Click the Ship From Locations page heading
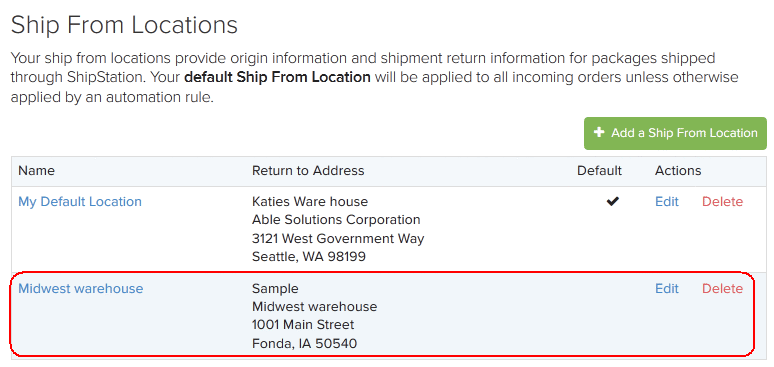This screenshot has height=367, width=774. (x=124, y=25)
